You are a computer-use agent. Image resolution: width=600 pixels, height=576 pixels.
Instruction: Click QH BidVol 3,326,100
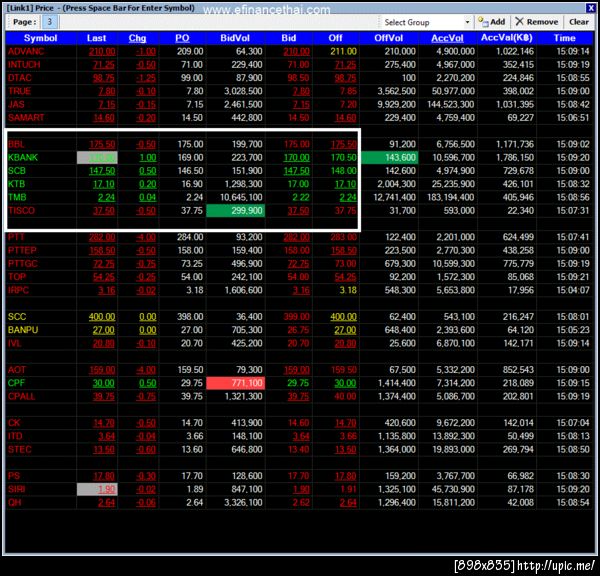click(x=243, y=503)
